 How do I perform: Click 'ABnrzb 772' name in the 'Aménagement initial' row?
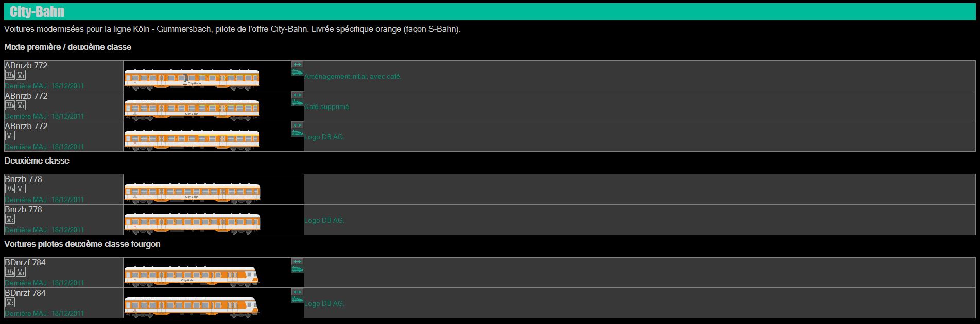[26, 65]
